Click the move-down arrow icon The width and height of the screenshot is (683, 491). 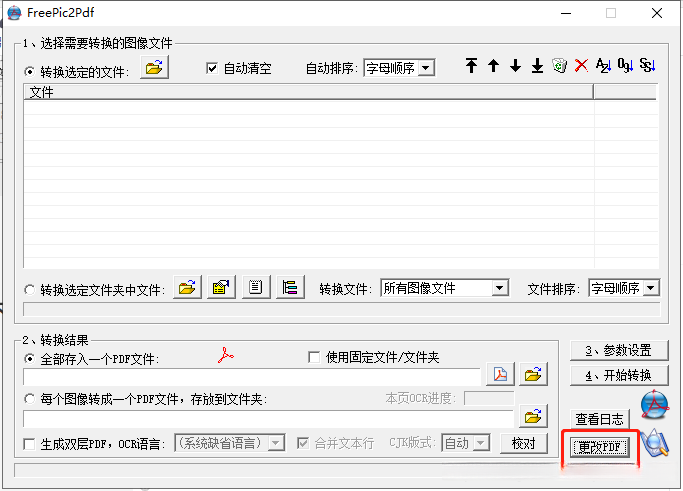(515, 66)
